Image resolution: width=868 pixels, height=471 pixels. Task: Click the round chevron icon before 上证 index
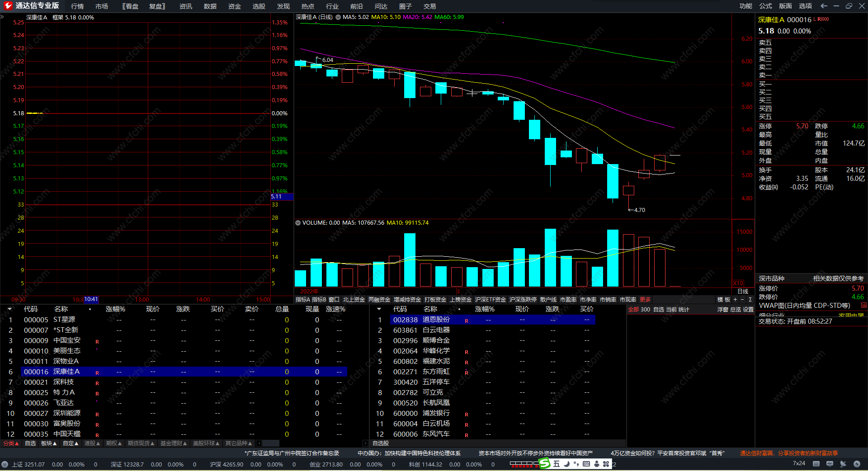coord(5,464)
